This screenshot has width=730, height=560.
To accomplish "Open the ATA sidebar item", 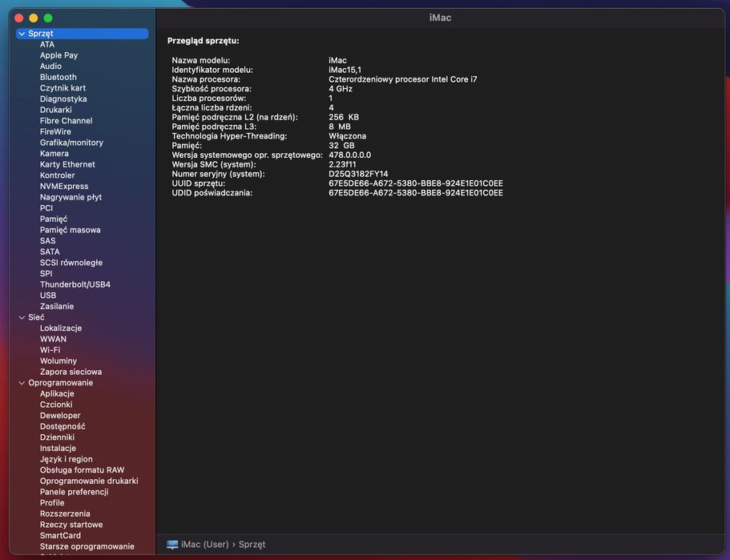I will click(x=47, y=44).
